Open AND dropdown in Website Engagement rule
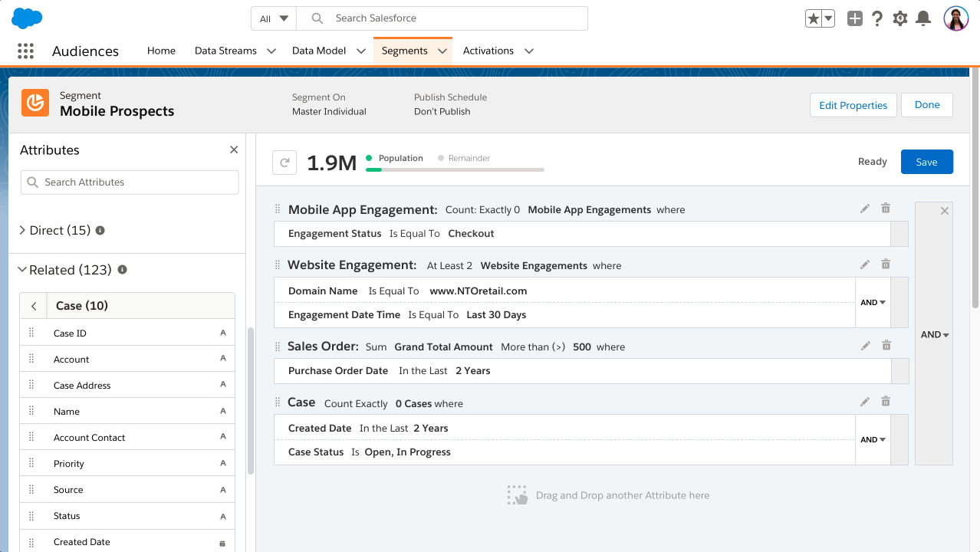 [873, 303]
